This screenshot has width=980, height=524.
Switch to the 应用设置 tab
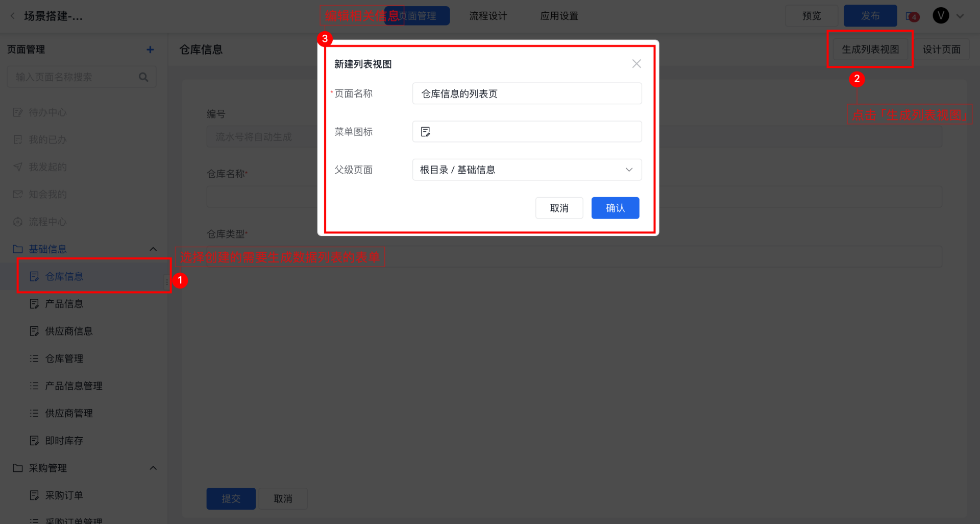point(559,16)
